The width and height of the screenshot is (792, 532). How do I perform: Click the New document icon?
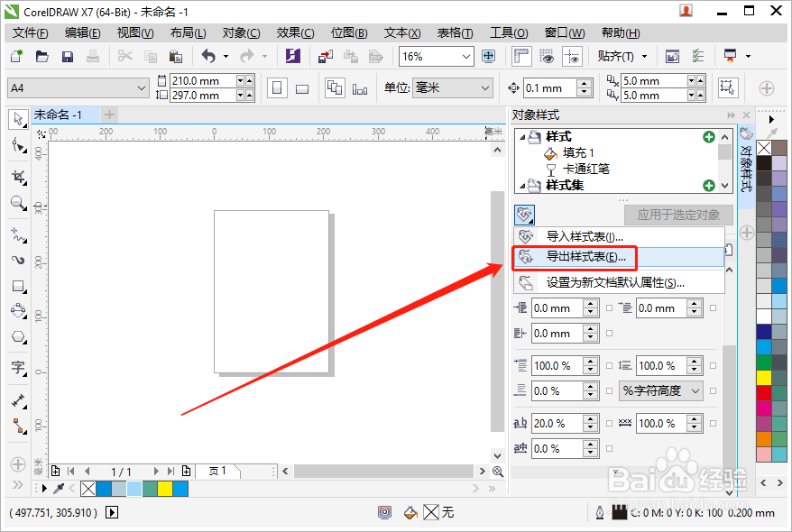[x=16, y=56]
